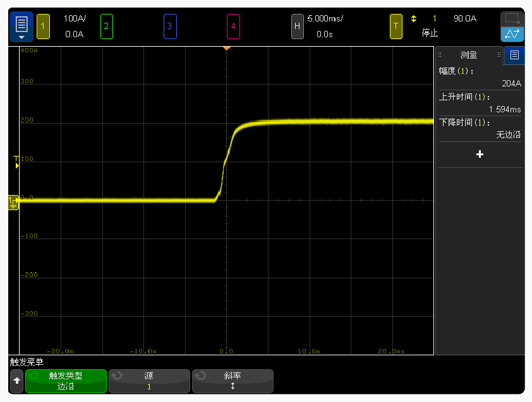This screenshot has width=532, height=402.
Task: Open the 触发类型 边沿 softkey
Action: 66,381
